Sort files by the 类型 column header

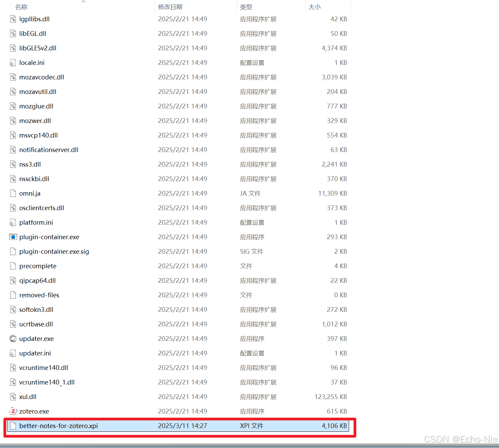click(246, 7)
